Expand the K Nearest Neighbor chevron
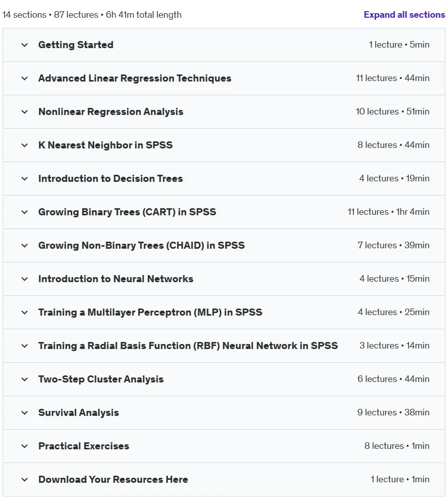The image size is (448, 498). click(24, 145)
